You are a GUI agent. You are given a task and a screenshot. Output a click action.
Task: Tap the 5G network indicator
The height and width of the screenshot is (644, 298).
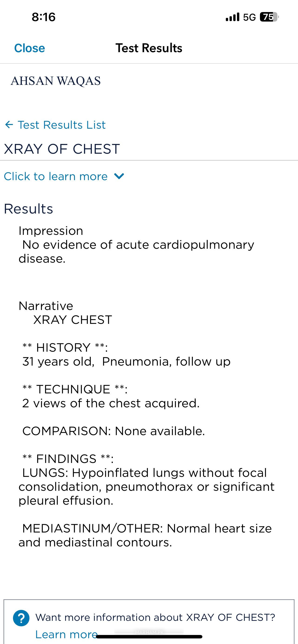tap(249, 17)
